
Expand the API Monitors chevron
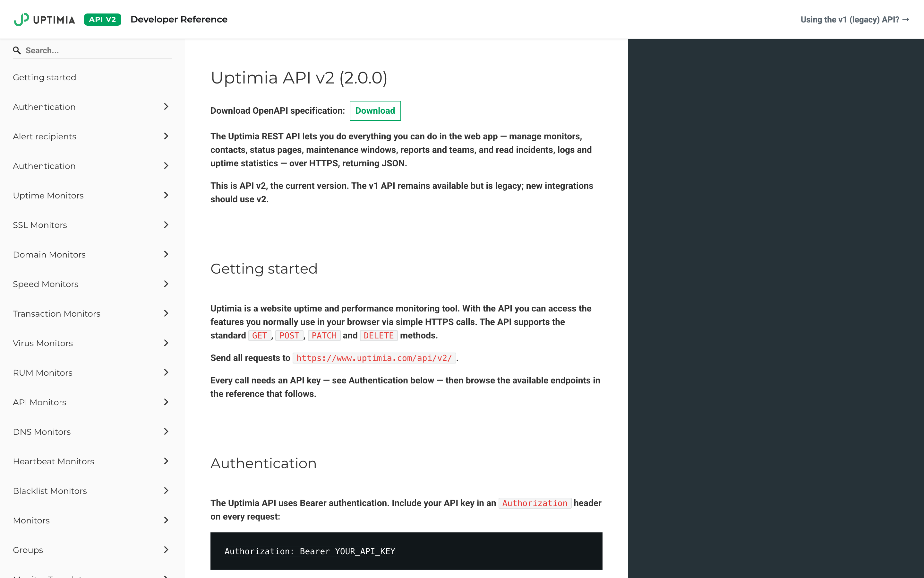166,402
